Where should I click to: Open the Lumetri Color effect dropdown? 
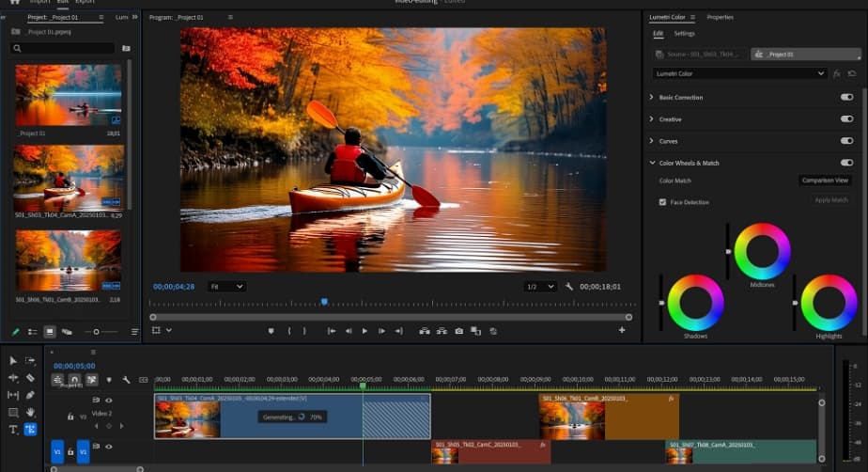click(739, 73)
